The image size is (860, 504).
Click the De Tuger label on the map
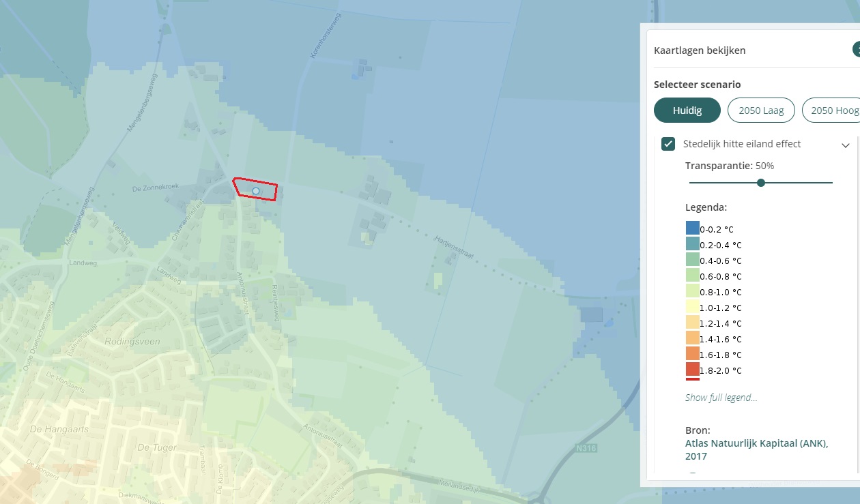[157, 447]
